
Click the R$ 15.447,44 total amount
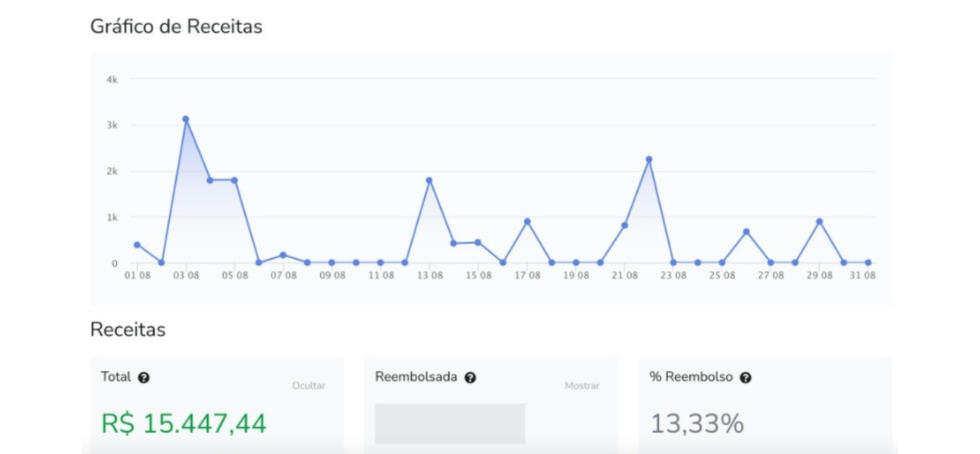click(x=184, y=423)
